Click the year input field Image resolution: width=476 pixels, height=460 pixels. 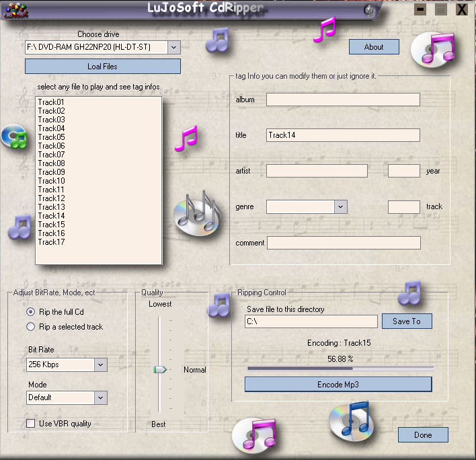pos(404,171)
